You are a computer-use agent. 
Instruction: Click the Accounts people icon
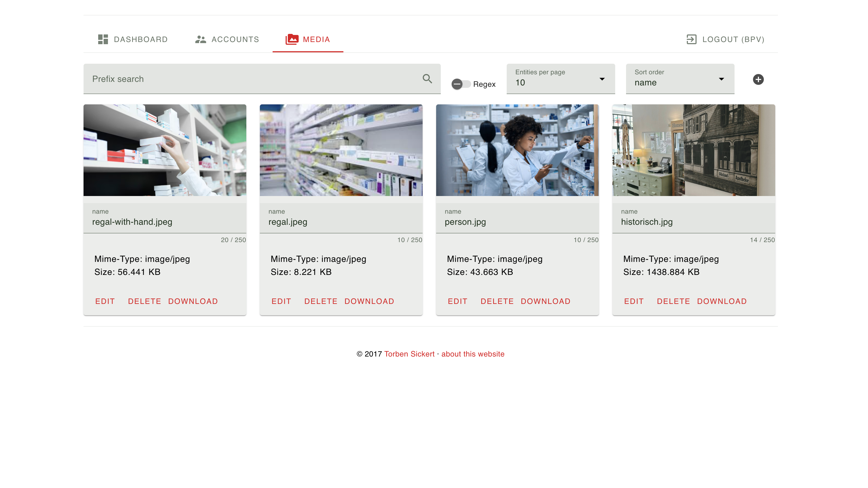[x=200, y=39]
